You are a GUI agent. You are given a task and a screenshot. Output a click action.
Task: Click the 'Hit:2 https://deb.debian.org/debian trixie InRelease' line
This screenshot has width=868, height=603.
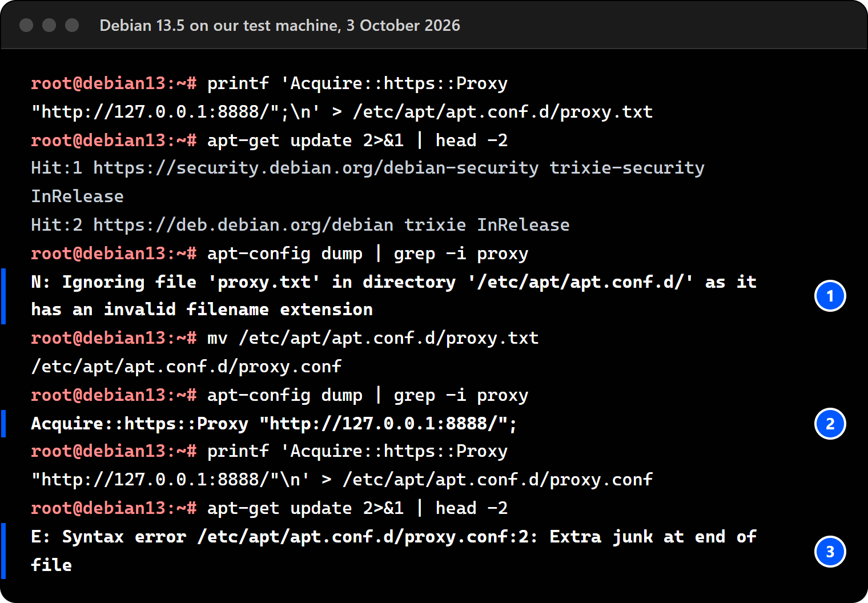(300, 225)
